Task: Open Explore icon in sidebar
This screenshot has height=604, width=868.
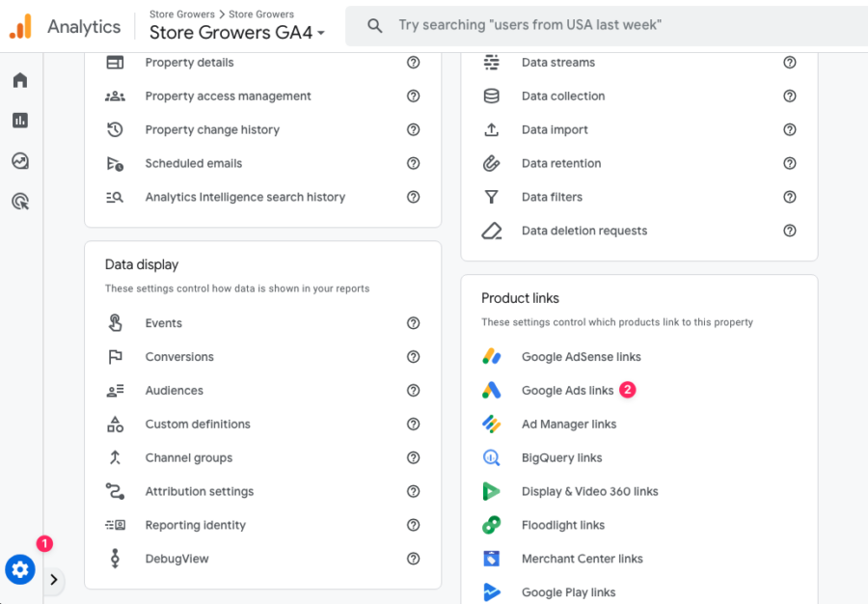Action: (x=20, y=161)
